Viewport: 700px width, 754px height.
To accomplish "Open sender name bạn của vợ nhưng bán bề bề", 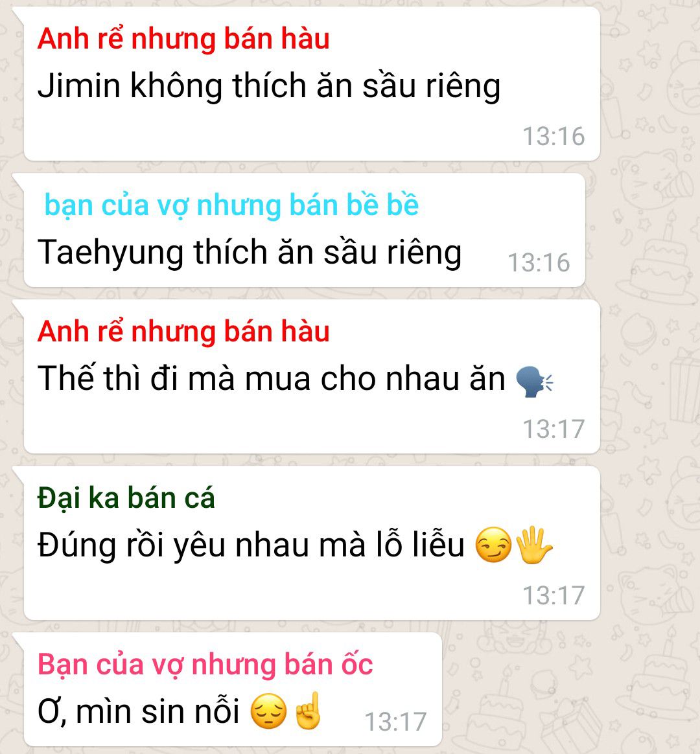I will pos(231,205).
